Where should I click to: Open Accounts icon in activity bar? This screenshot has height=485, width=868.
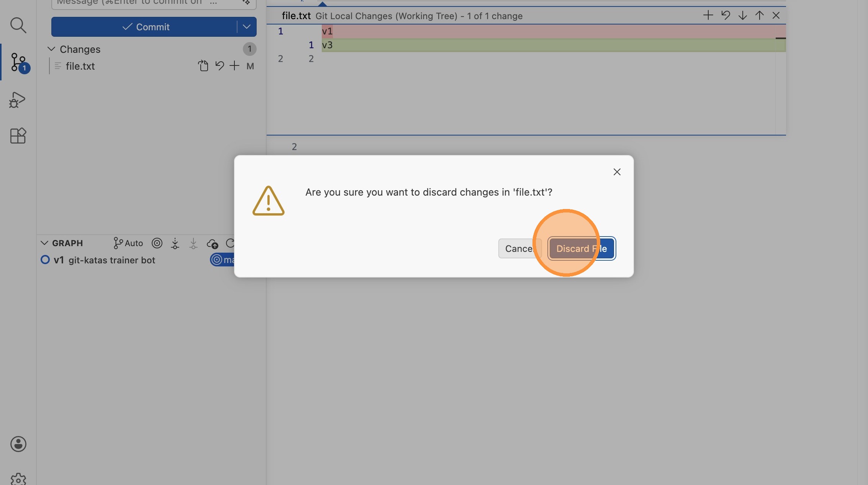[x=18, y=444]
